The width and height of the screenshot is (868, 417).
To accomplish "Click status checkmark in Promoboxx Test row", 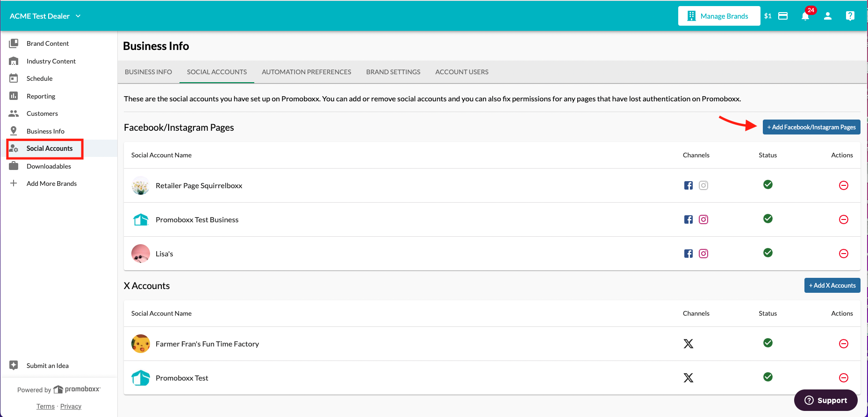I will pos(768,377).
